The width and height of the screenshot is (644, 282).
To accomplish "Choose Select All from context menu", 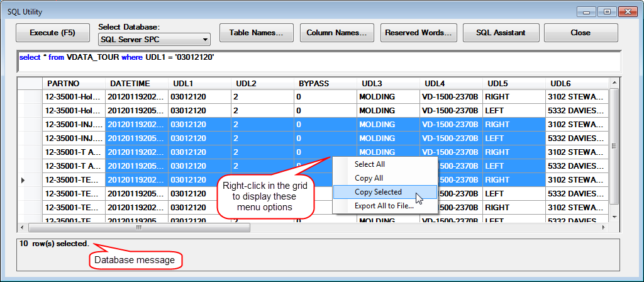I will point(370,164).
